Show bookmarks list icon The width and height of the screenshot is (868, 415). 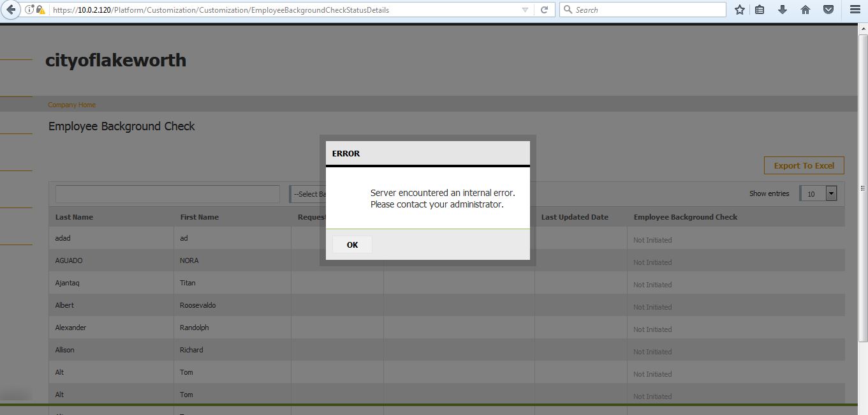pyautogui.click(x=760, y=10)
